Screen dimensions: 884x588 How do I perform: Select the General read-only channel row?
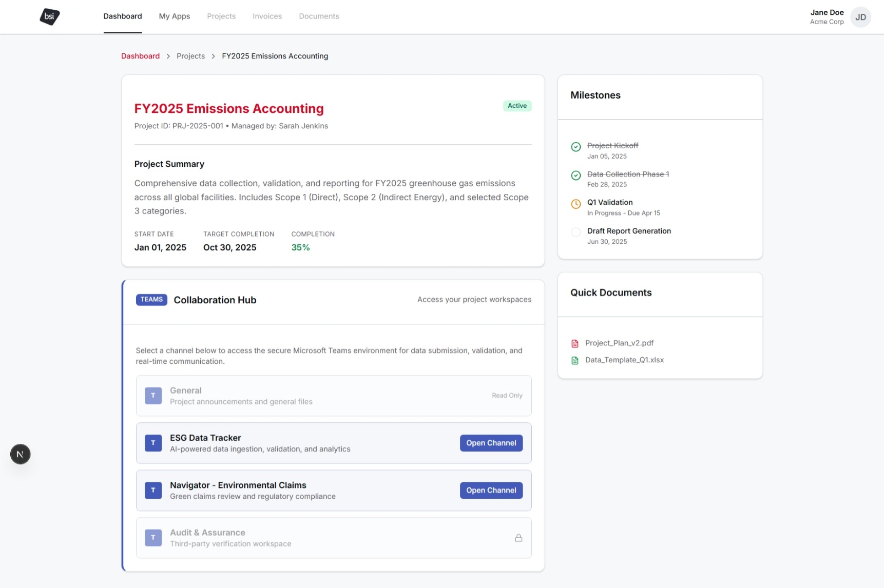point(333,396)
